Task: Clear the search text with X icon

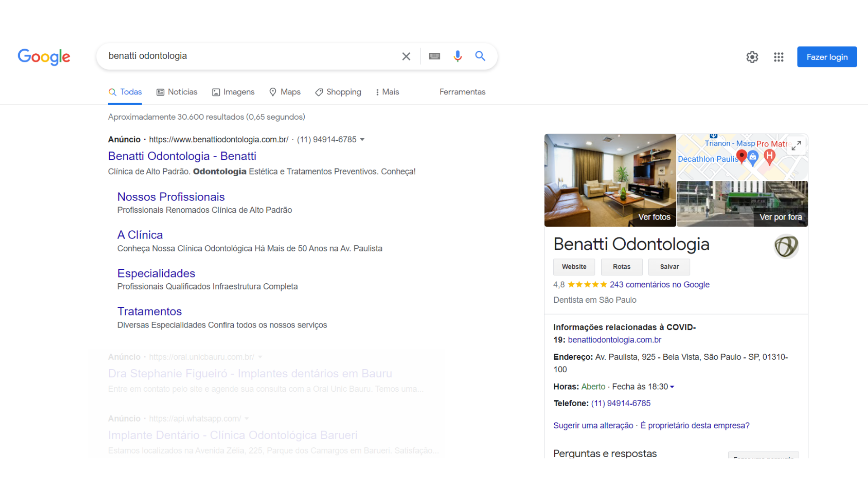Action: pos(406,56)
